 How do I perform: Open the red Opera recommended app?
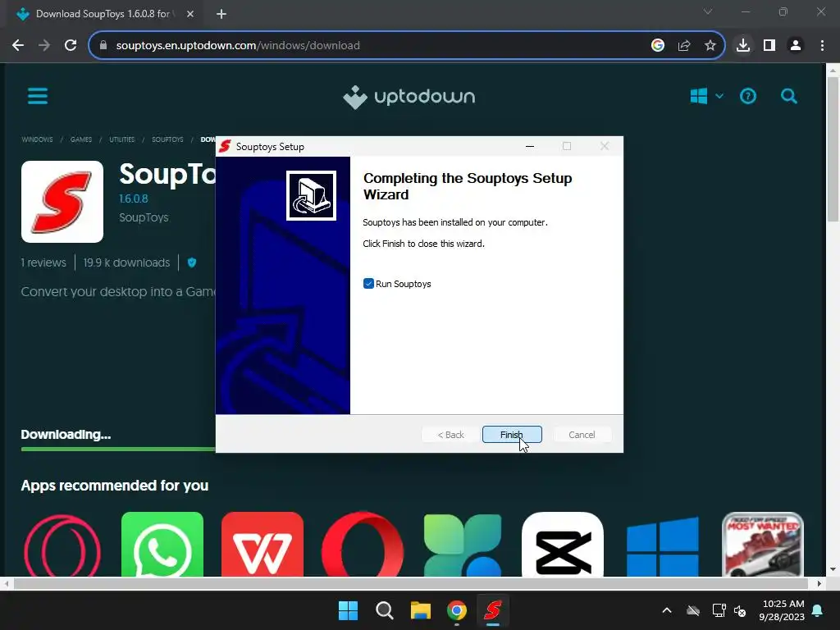(363, 545)
